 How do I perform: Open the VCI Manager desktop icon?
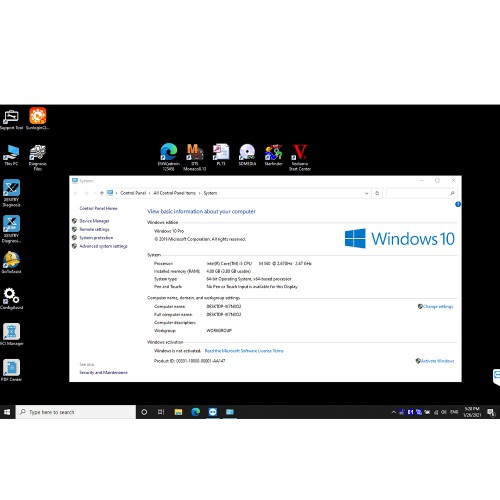[x=11, y=334]
